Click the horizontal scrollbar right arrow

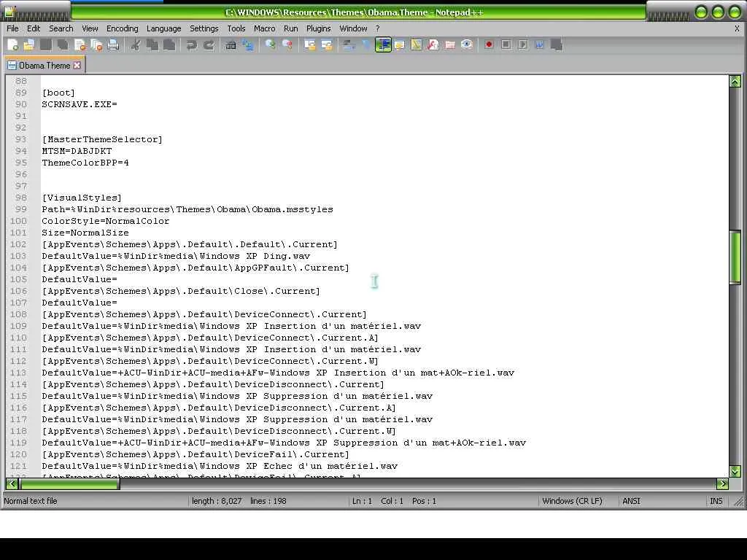click(x=722, y=484)
